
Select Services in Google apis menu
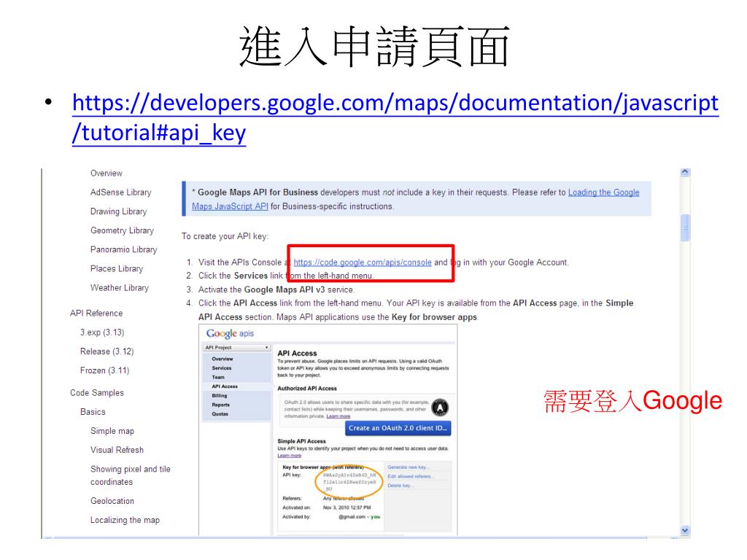[222, 367]
